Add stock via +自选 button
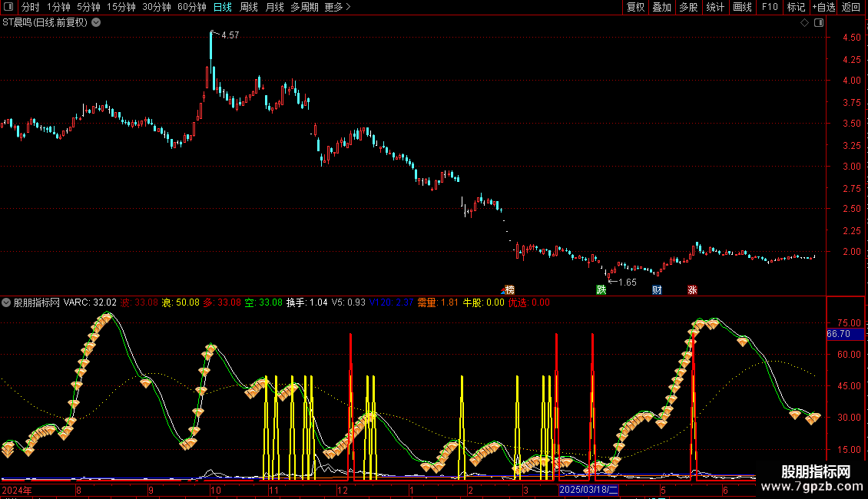This screenshot has width=868, height=499. coord(823,7)
